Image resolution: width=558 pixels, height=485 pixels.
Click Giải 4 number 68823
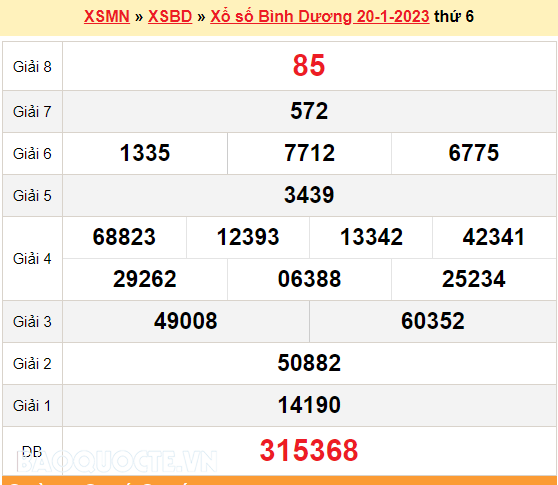tap(124, 237)
